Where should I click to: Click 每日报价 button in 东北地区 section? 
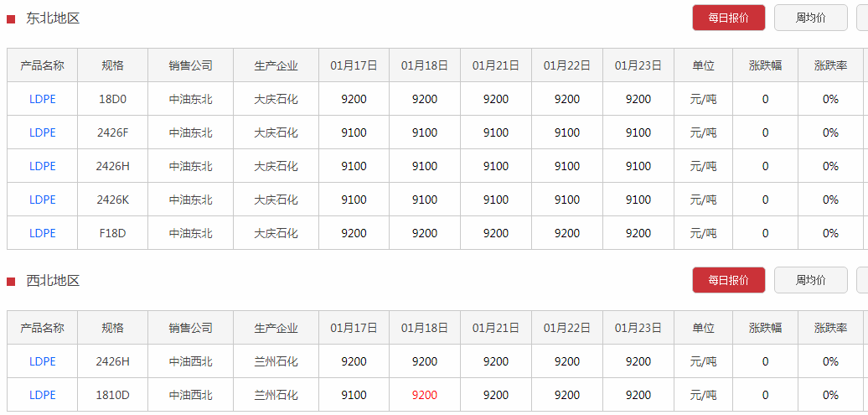pyautogui.click(x=729, y=18)
